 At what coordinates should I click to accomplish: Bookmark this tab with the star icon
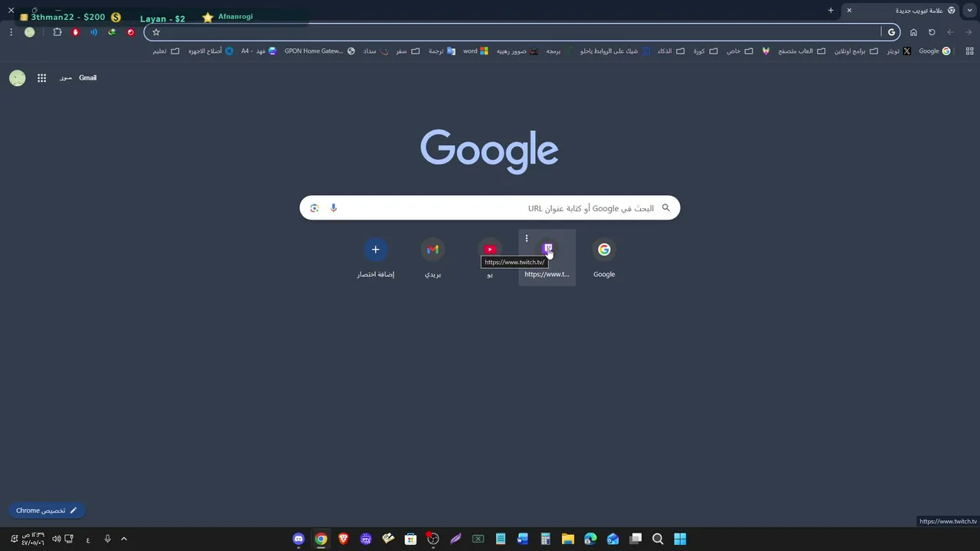pyautogui.click(x=156, y=32)
